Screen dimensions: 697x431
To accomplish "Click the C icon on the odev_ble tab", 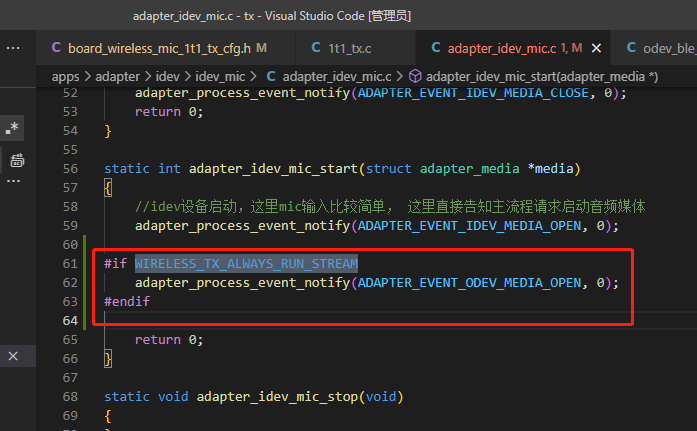I will tap(631, 48).
